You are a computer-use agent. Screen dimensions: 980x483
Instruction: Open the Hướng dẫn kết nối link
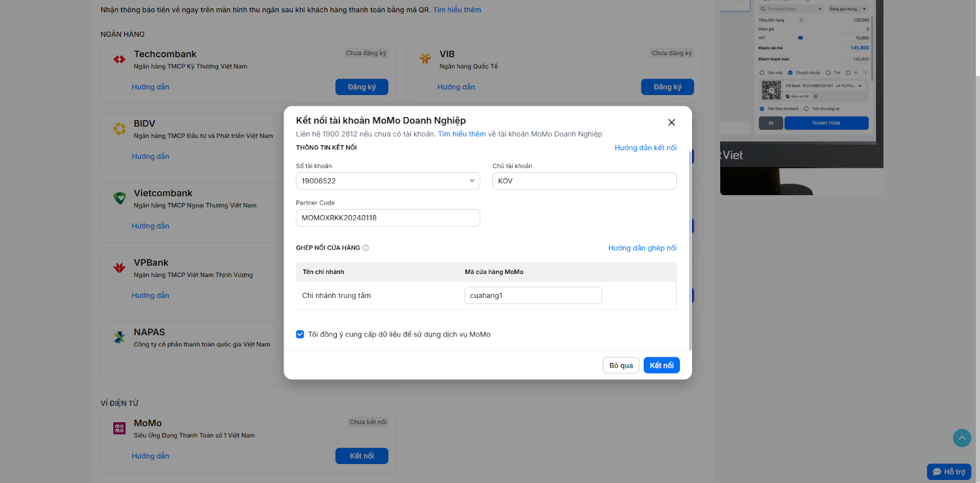coord(646,148)
